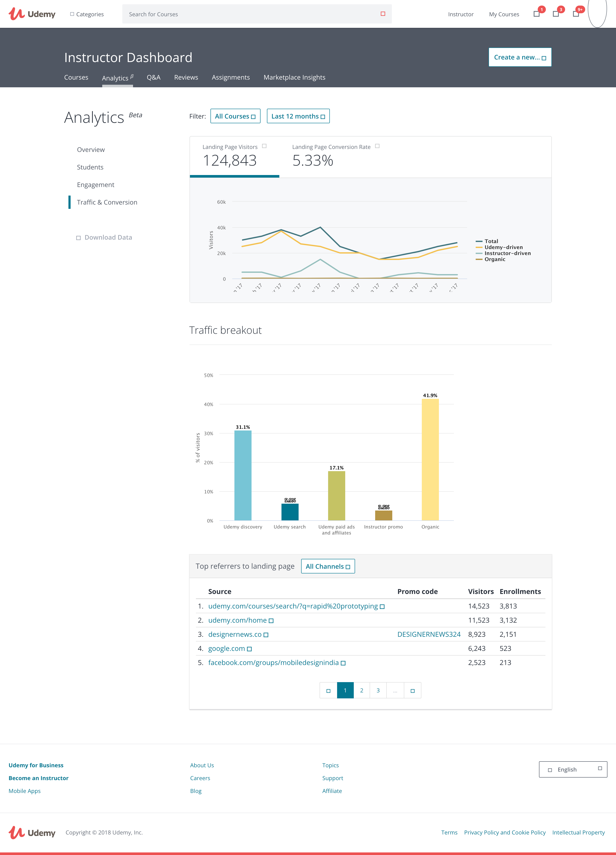Click the Download Data icon
The image size is (616, 855).
tap(78, 238)
